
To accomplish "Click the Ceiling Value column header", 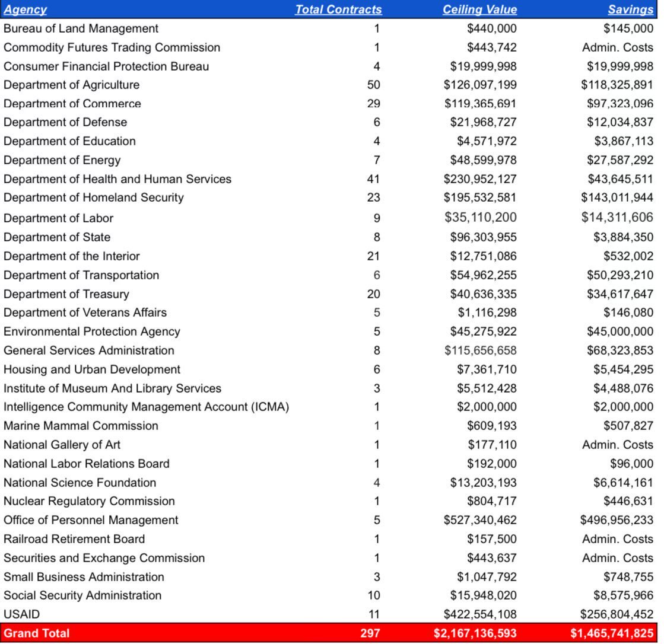I will click(x=479, y=9).
